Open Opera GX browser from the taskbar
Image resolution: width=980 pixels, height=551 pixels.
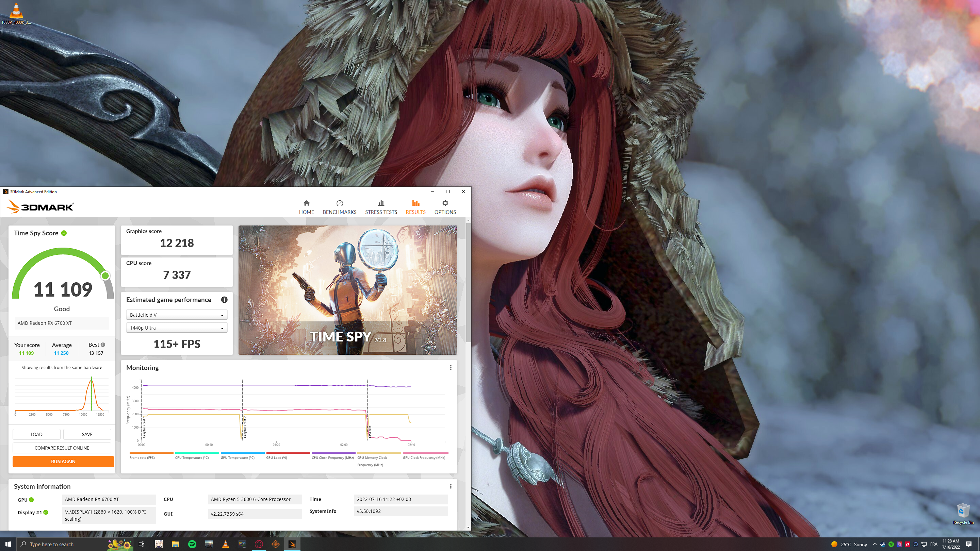pos(259,544)
